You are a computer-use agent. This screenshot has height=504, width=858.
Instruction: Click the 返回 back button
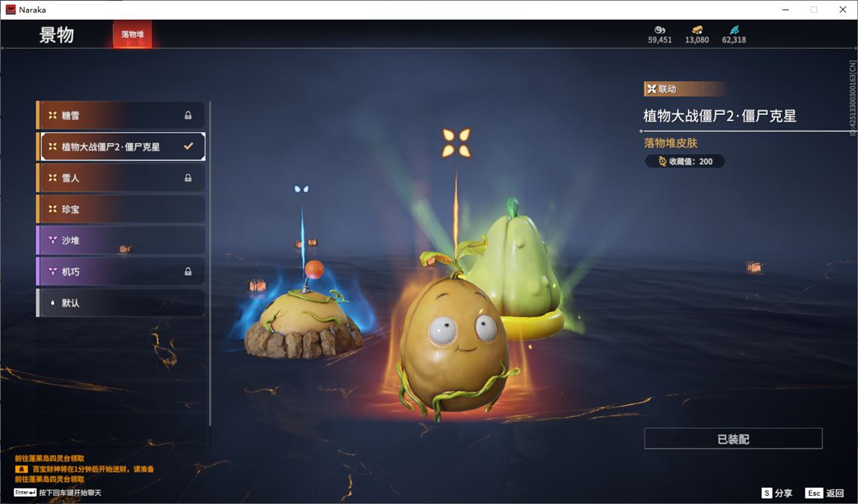pyautogui.click(x=825, y=493)
